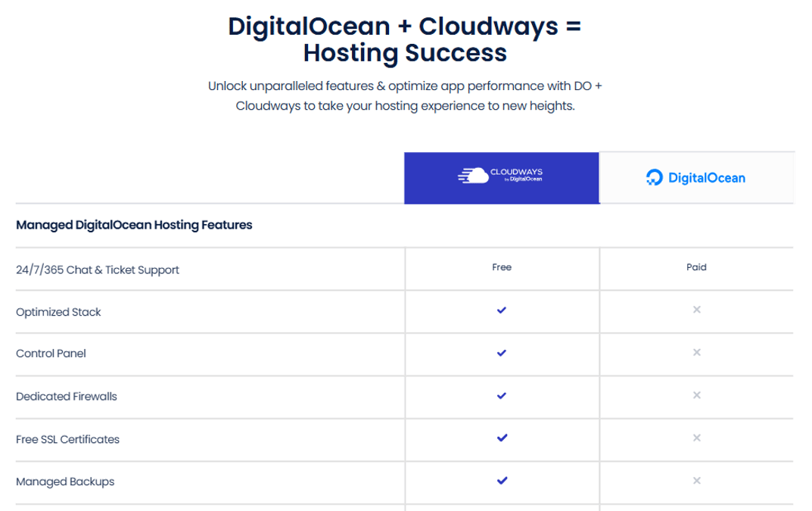Click the Optimized Stack row label
Screen dimensions: 812x511
pyautogui.click(x=58, y=311)
